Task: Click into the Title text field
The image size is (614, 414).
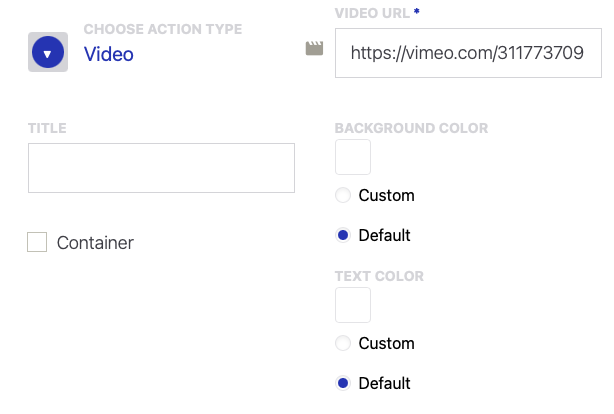Action: coord(161,168)
